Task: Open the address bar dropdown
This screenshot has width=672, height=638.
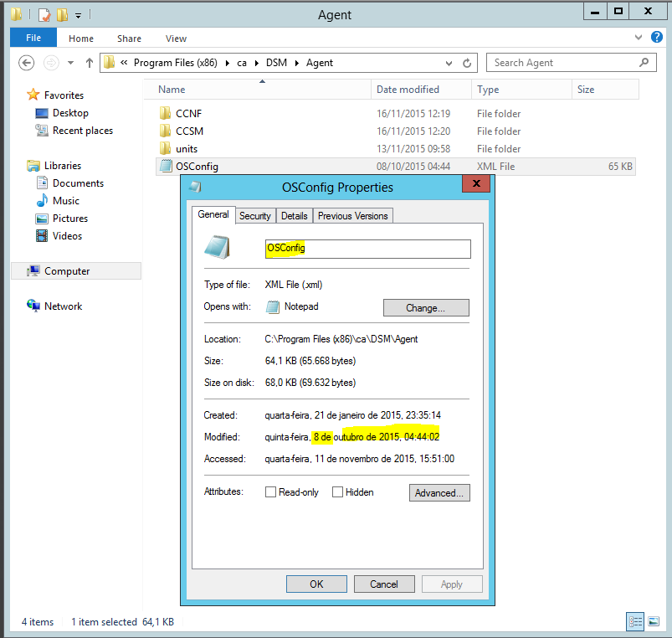Action: (x=449, y=62)
